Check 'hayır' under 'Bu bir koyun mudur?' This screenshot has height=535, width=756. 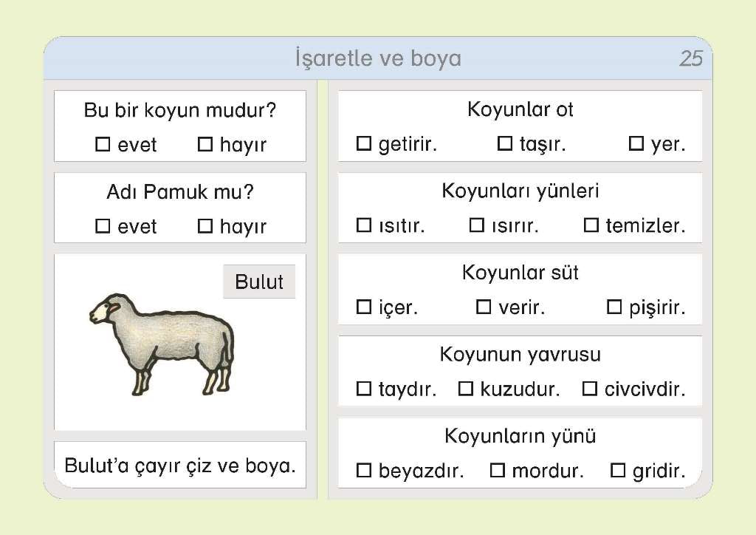pos(205,144)
